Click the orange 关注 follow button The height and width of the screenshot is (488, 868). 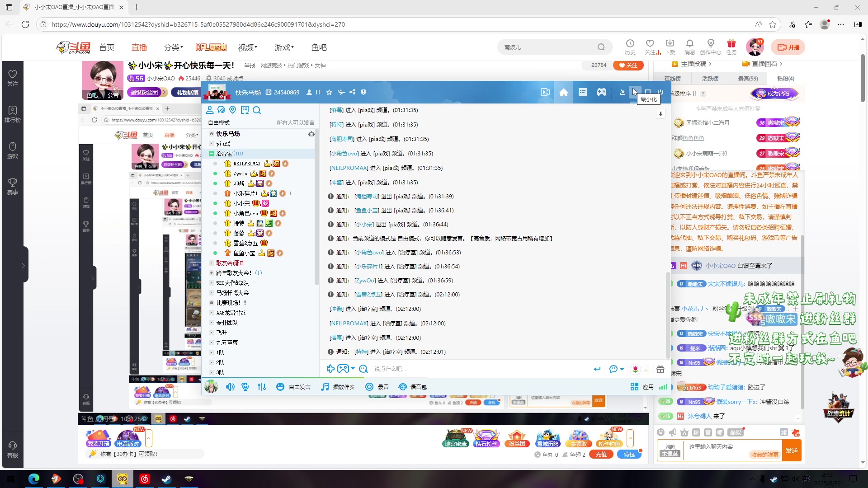click(x=628, y=66)
